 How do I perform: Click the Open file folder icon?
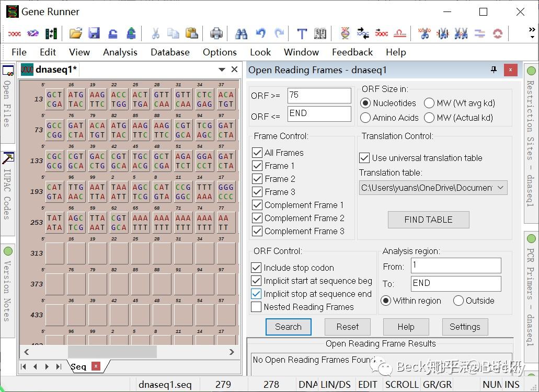76,33
